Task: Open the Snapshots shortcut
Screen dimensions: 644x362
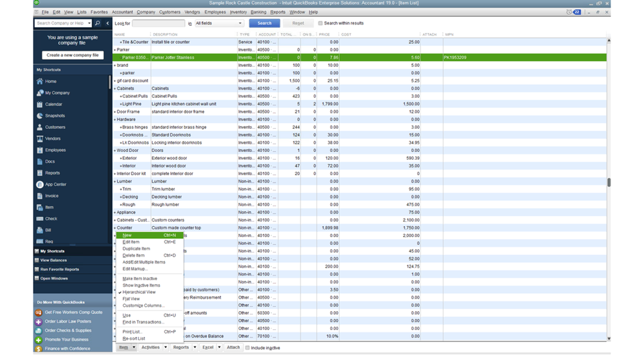Action: point(55,116)
